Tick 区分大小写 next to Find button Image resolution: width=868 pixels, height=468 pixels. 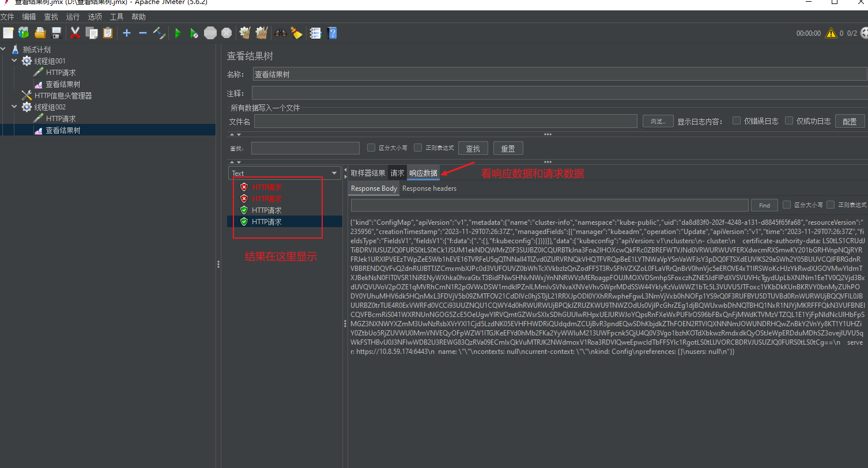787,205
